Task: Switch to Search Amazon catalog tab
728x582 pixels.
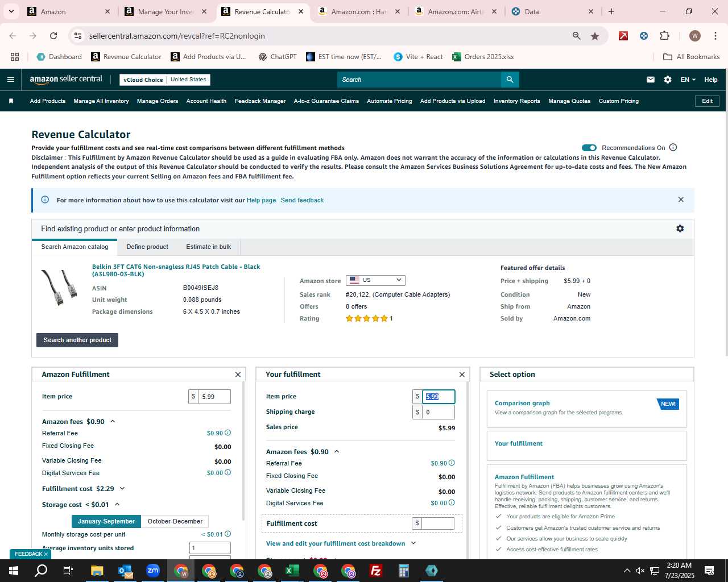Action: tap(75, 247)
